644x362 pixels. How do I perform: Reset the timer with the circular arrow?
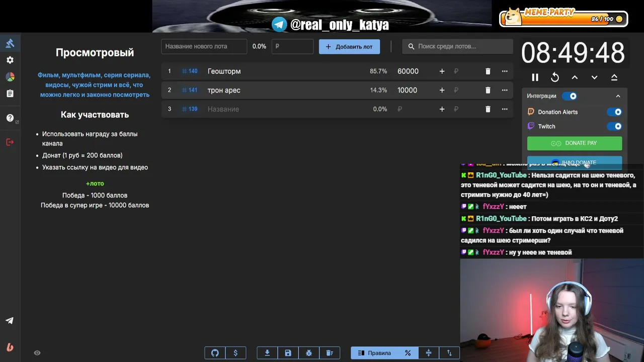[555, 77]
